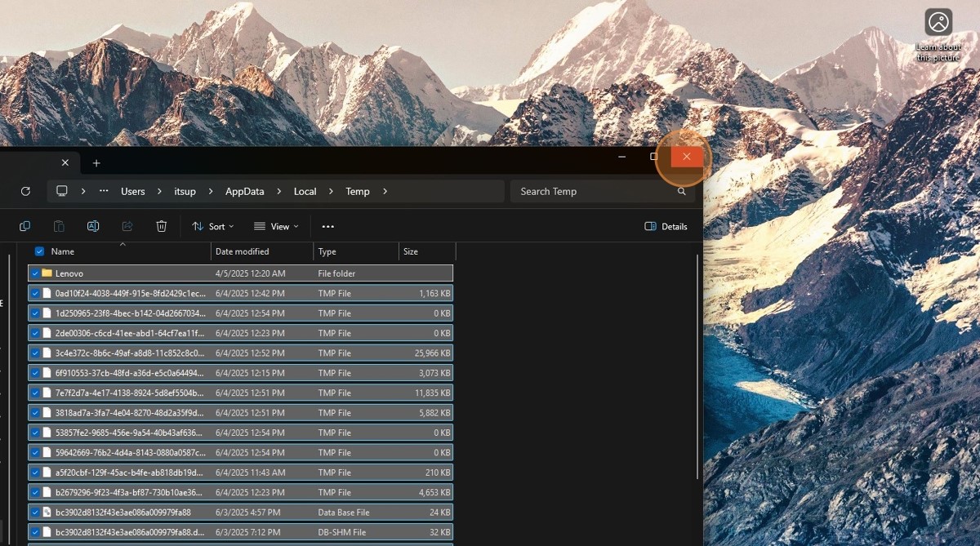Click the Refresh icon beside the address bar

(x=25, y=191)
